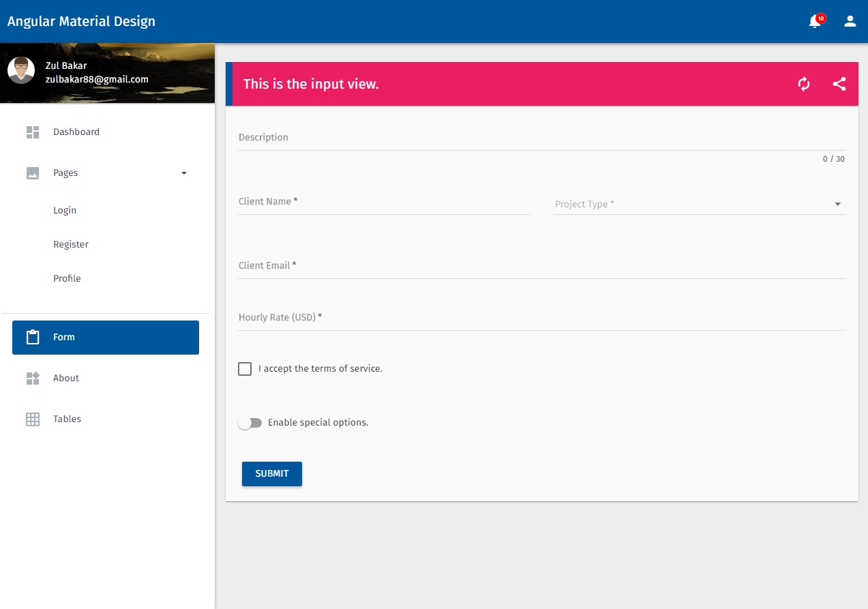Check the 'I accept the terms of service' checkbox
Image resolution: width=868 pixels, height=609 pixels.
click(245, 368)
